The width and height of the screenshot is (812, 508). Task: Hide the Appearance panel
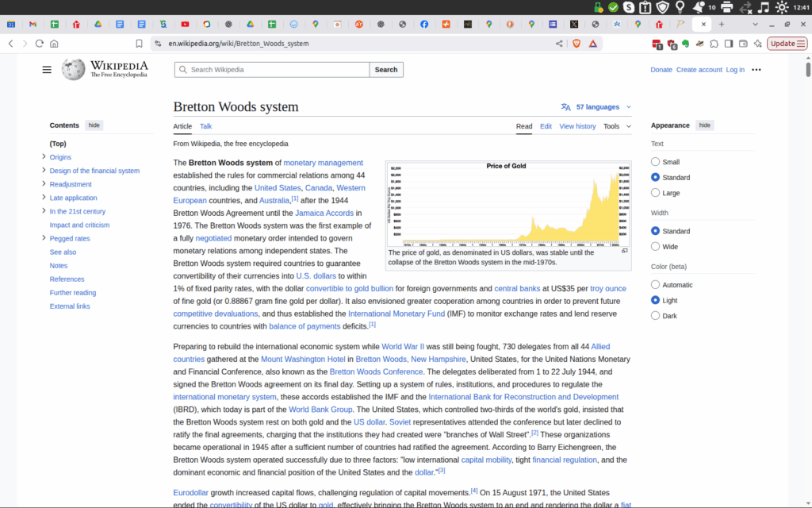point(704,125)
